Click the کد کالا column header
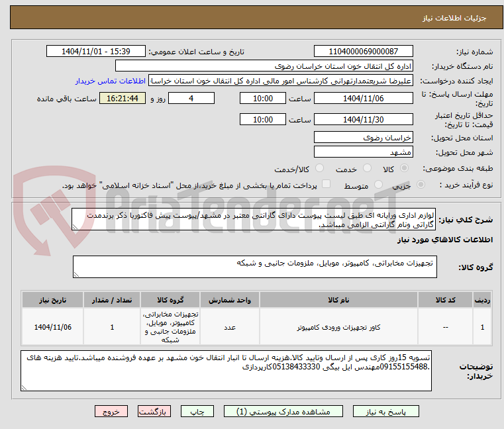This screenshot has height=429, width=504. (446, 300)
